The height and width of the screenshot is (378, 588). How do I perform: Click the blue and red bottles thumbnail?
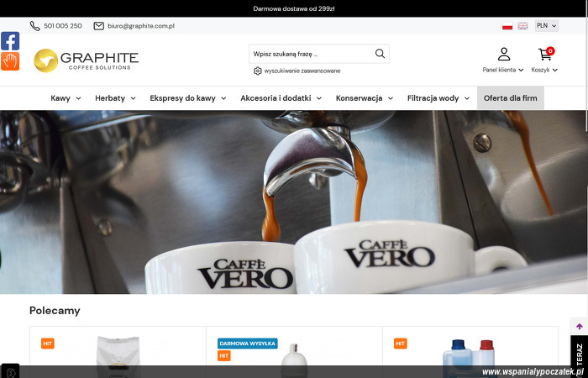coord(469,358)
